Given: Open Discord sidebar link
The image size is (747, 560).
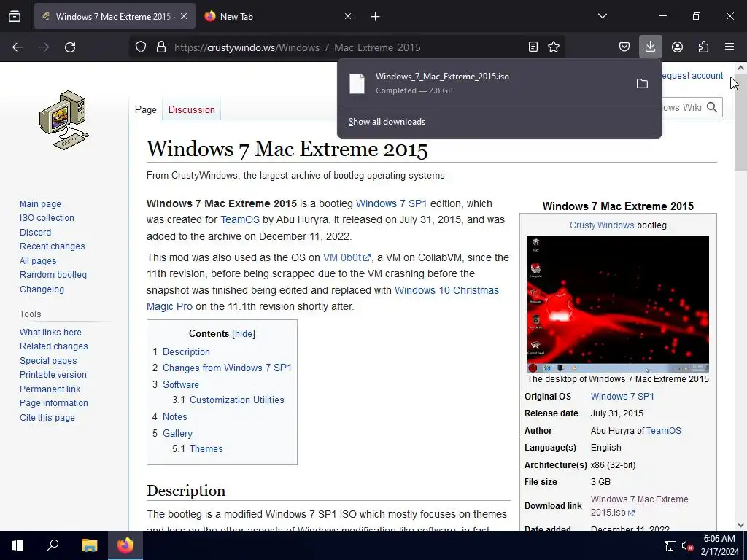Looking at the screenshot, I should (x=35, y=233).
